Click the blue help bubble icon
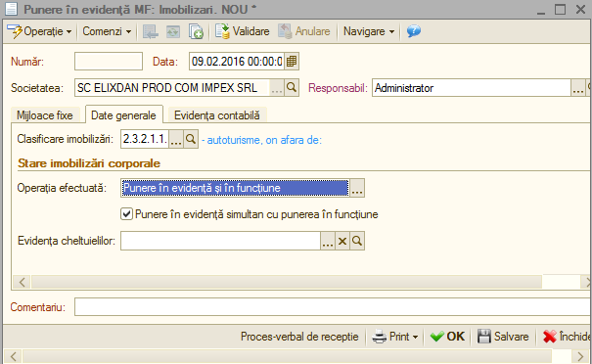This screenshot has height=364, width=592. point(414,31)
